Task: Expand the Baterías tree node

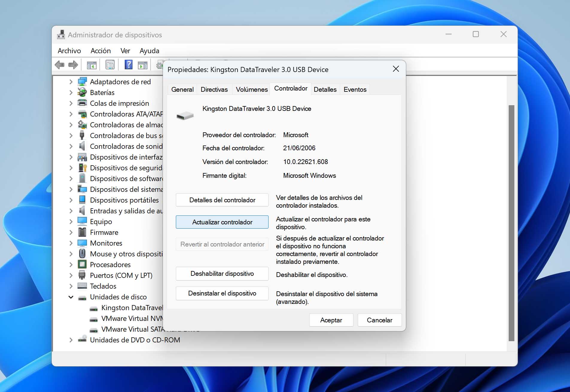Action: coord(71,92)
